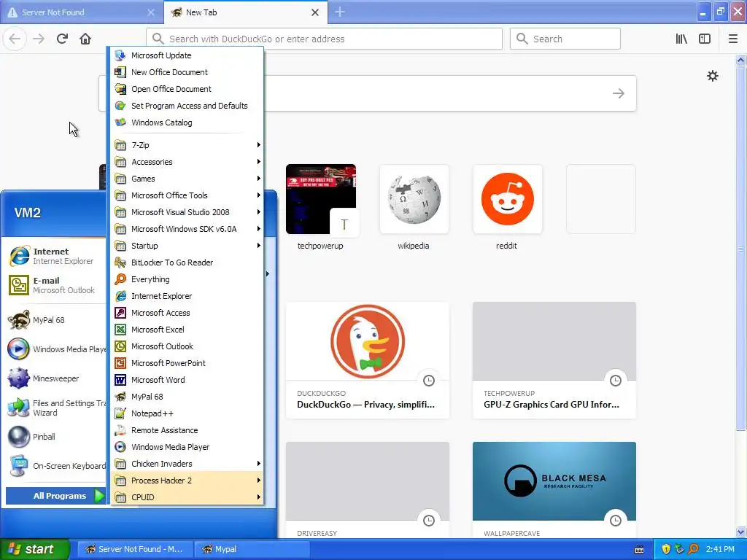Image resolution: width=747 pixels, height=560 pixels.
Task: Close the New Tab tab
Action: click(x=315, y=12)
